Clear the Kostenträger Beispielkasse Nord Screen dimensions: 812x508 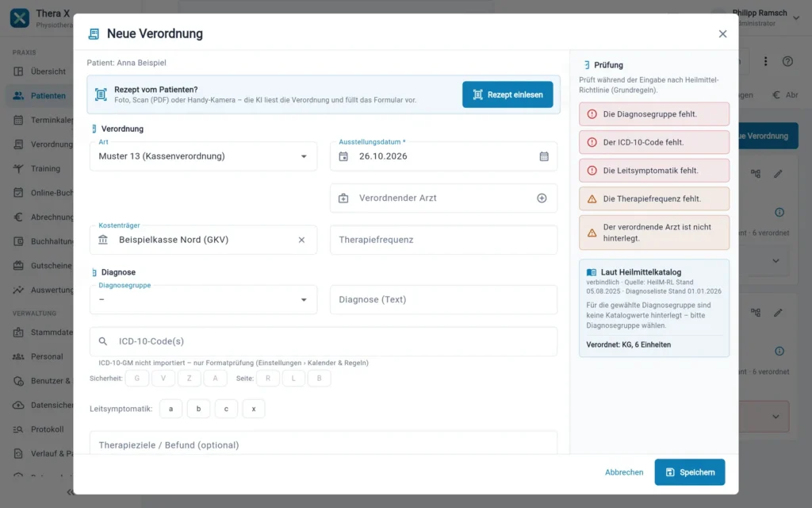[x=301, y=240]
